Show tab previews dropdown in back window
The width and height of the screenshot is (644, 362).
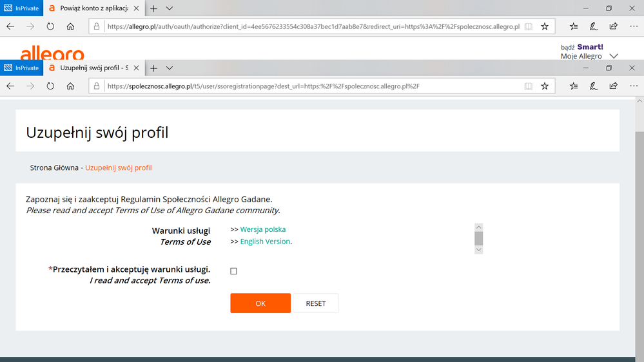(x=170, y=8)
